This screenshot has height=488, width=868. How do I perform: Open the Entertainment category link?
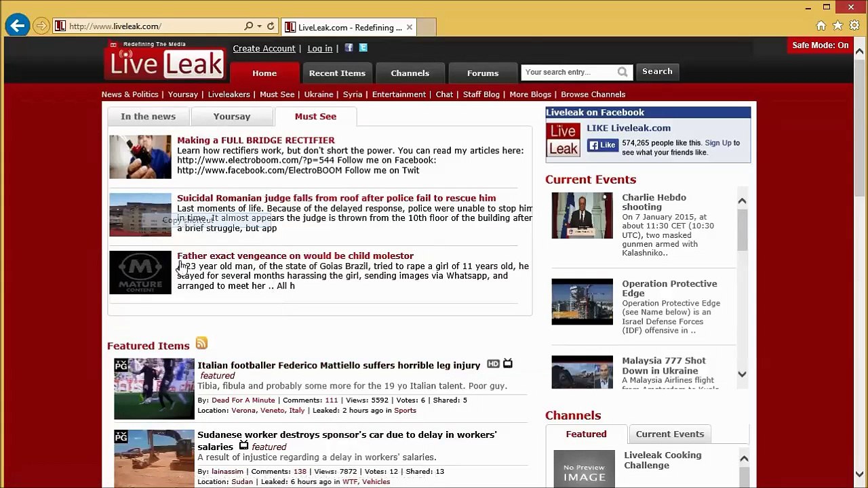(x=399, y=94)
